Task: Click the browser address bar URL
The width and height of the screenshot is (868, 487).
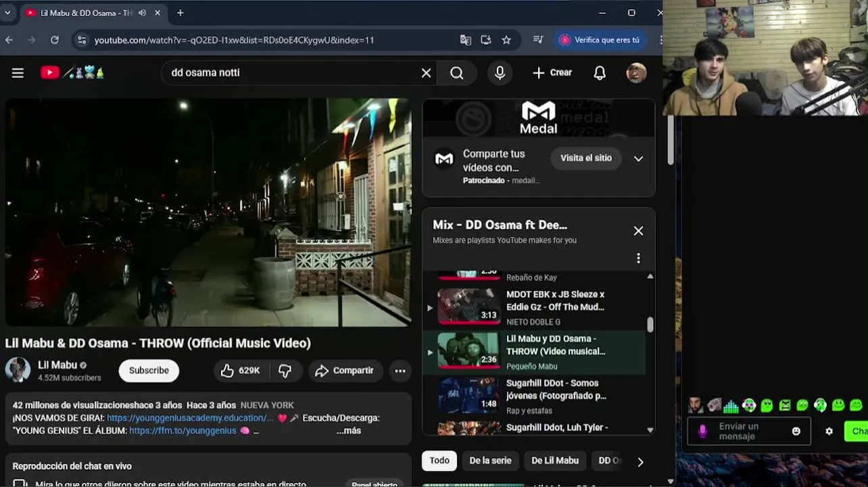Action: (x=234, y=40)
